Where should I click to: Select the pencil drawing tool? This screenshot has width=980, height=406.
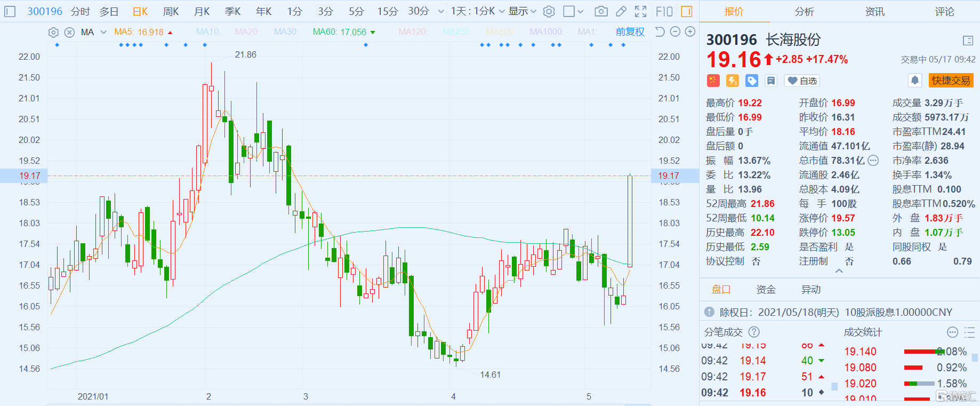621,11
